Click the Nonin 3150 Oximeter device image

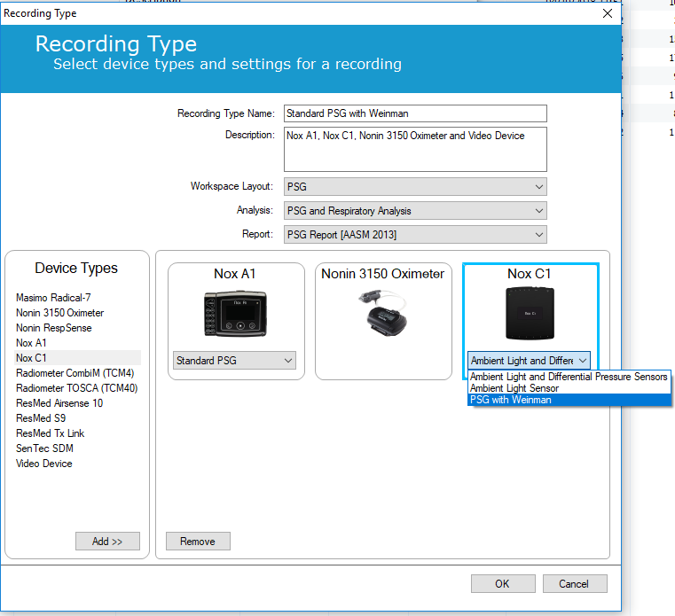383,312
